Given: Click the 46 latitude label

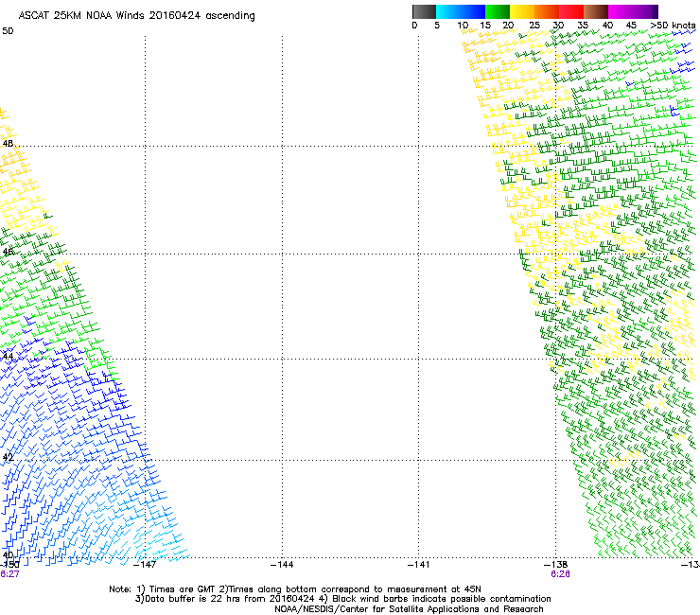Looking at the screenshot, I should [x=8, y=252].
